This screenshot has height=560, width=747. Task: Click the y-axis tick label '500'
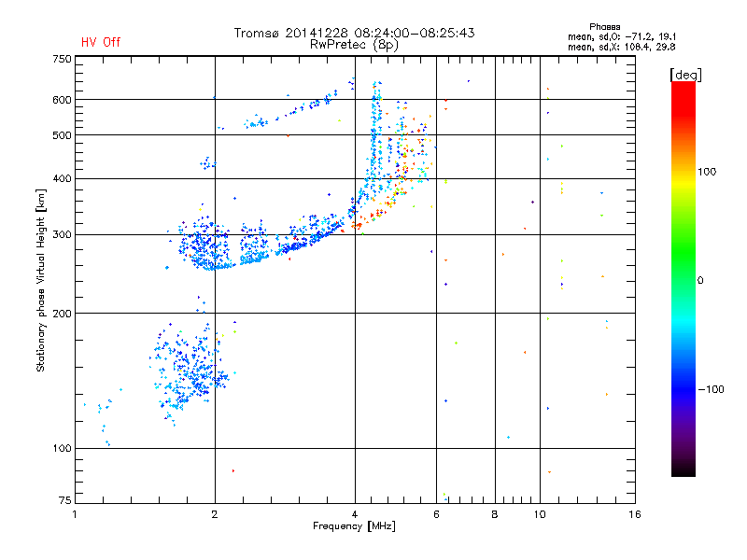pyautogui.click(x=62, y=135)
